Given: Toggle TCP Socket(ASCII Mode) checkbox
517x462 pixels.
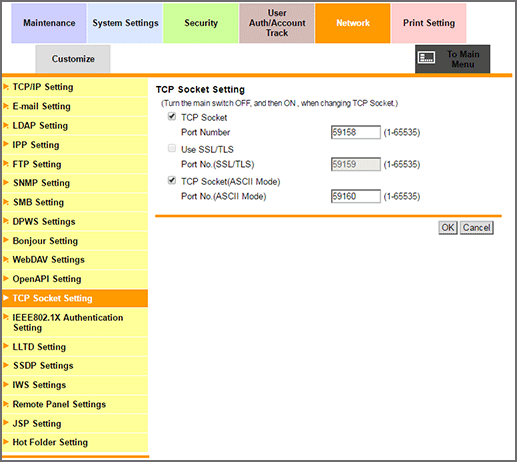Looking at the screenshot, I should point(172,180).
